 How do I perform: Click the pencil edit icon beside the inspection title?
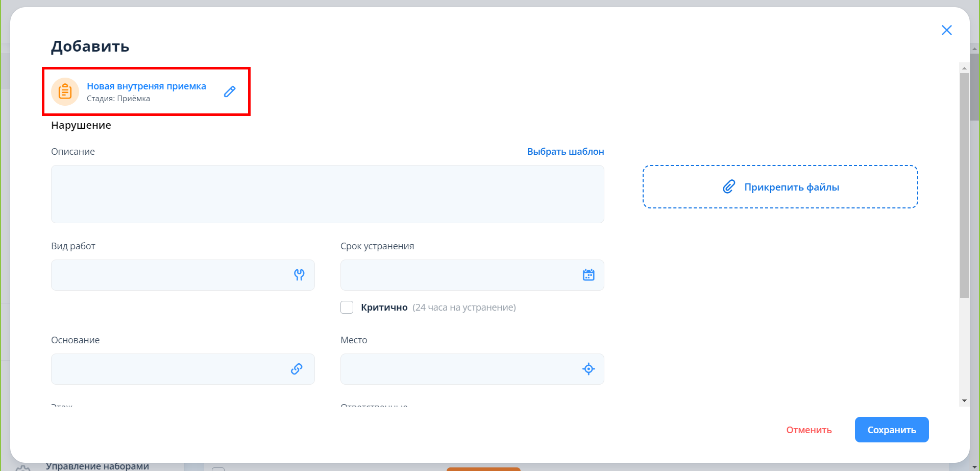(230, 91)
